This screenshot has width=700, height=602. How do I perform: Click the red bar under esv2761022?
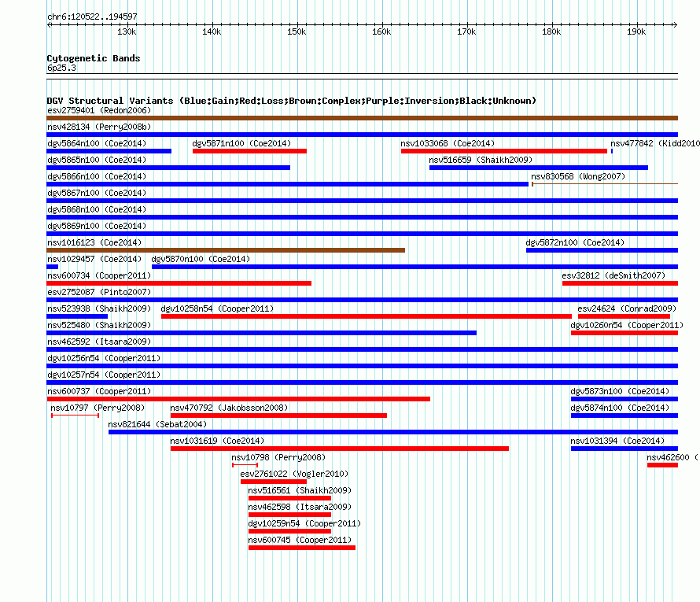click(274, 482)
